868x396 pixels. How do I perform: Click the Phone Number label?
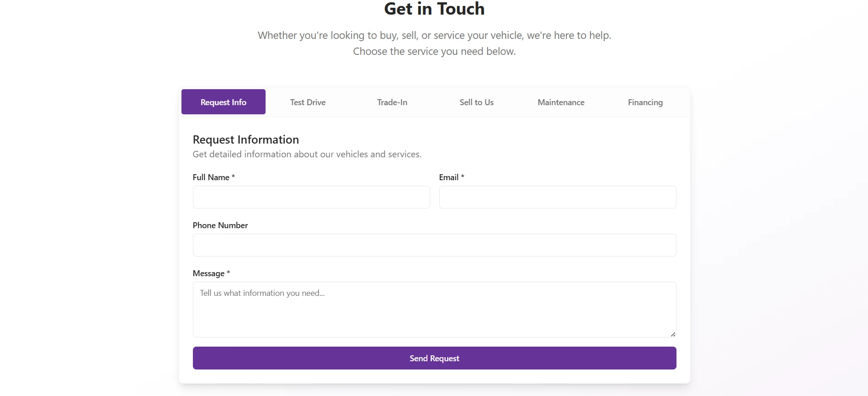(x=220, y=225)
